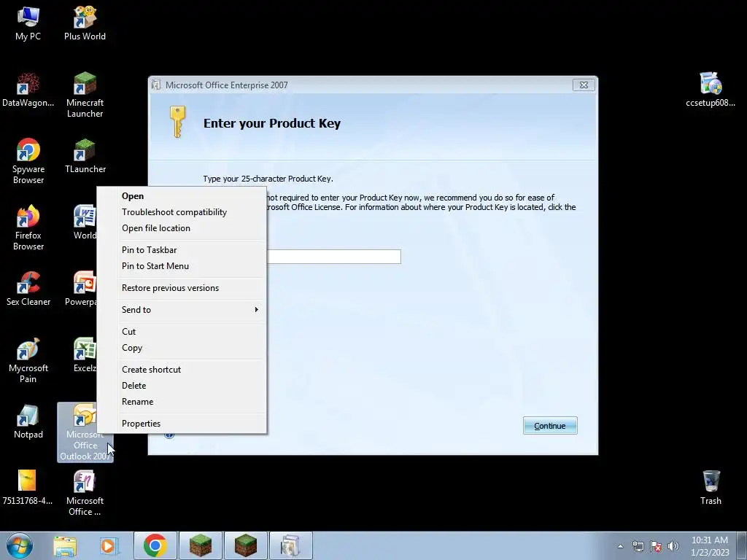Click Continue in the Office setup dialog
Screen dimensions: 747x560
550,426
